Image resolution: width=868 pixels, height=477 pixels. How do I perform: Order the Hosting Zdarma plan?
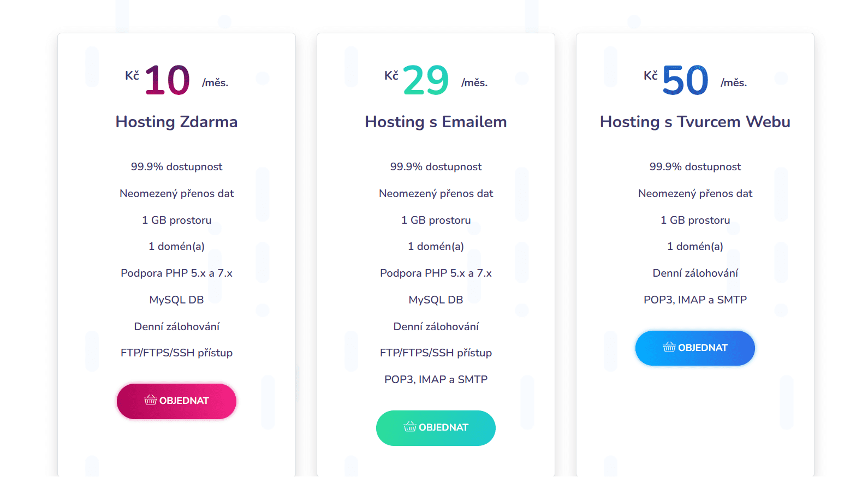pyautogui.click(x=176, y=401)
